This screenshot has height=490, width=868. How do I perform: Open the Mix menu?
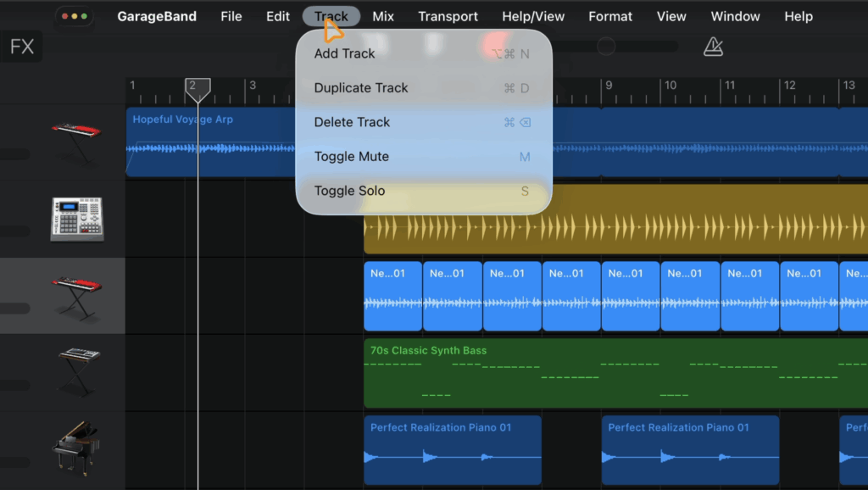point(383,16)
